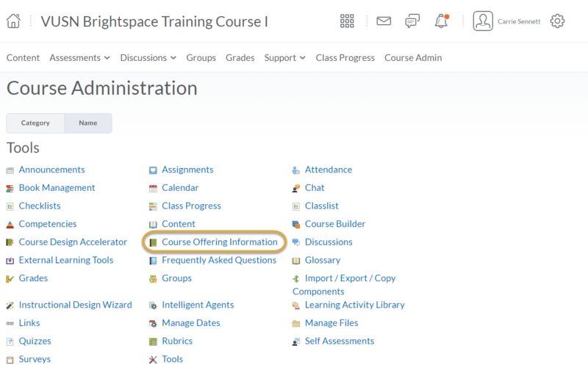Open the Manage Files link
Screen dimensions: 588x387
pos(331,323)
